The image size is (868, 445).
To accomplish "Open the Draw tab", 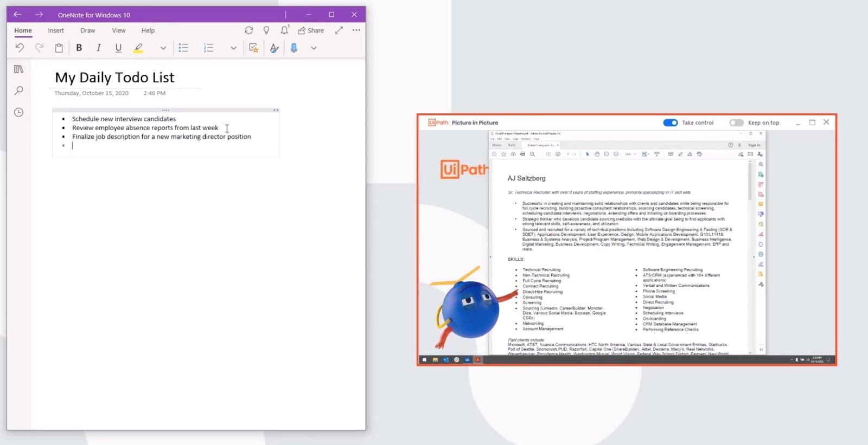I will (x=88, y=30).
